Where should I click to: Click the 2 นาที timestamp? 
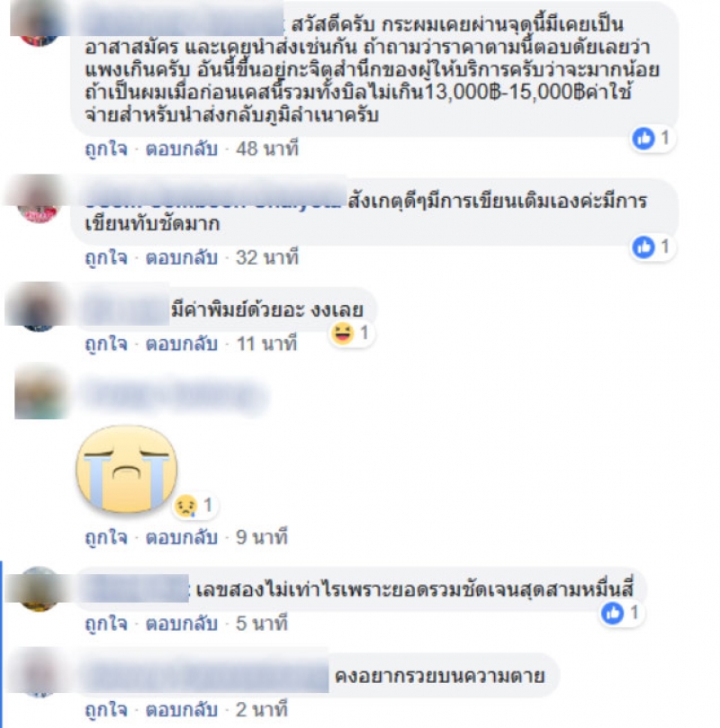pos(262,710)
